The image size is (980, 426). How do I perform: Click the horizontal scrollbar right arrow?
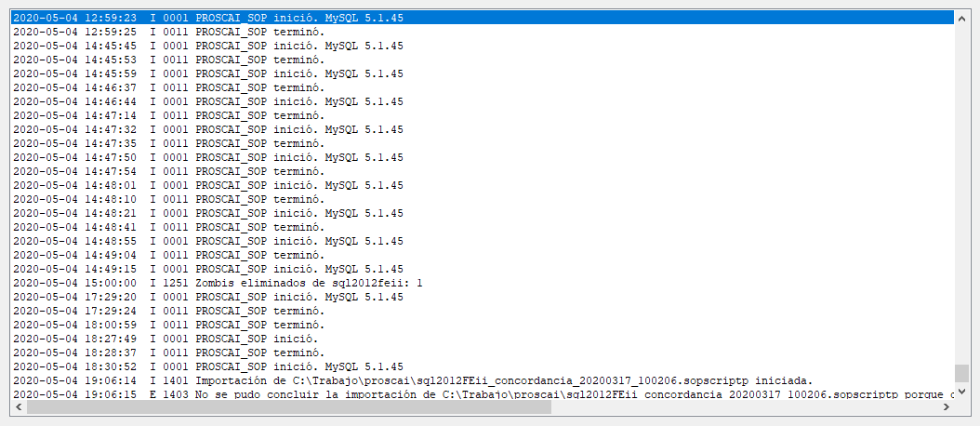pyautogui.click(x=947, y=407)
